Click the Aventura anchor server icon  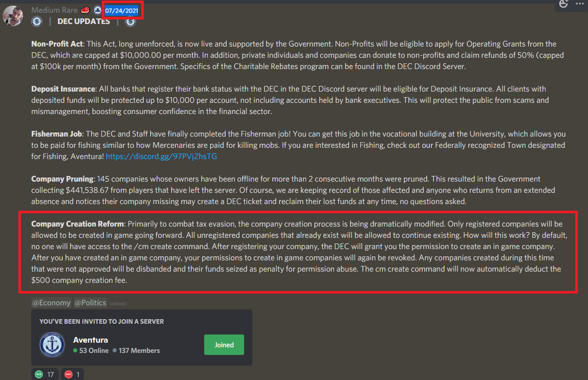(52, 344)
